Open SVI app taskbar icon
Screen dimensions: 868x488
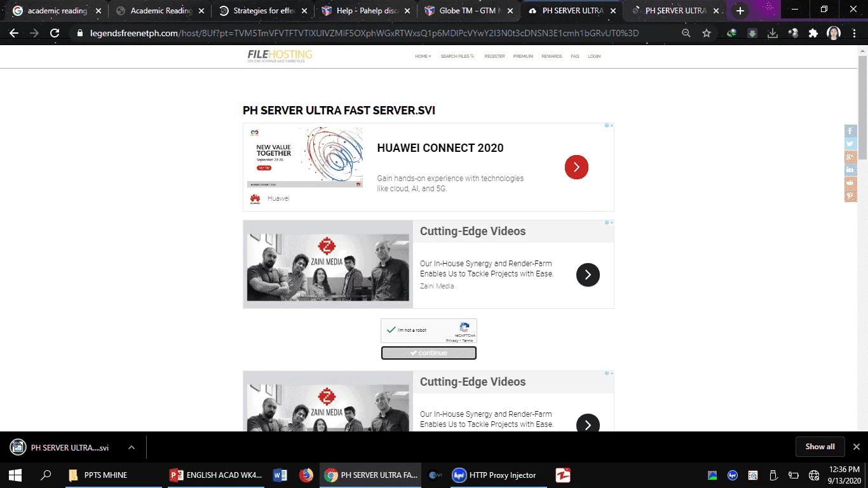435,475
